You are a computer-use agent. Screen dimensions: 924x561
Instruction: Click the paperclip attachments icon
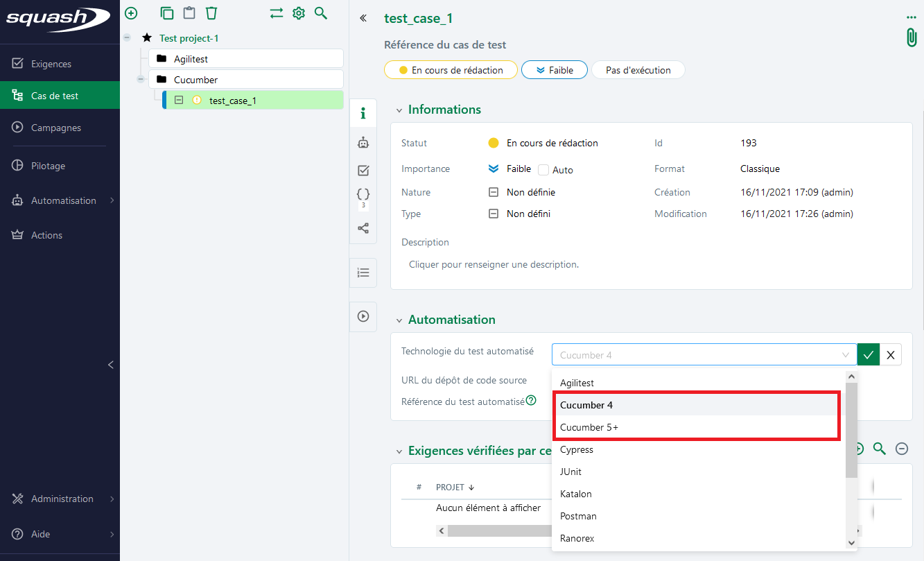tap(912, 37)
